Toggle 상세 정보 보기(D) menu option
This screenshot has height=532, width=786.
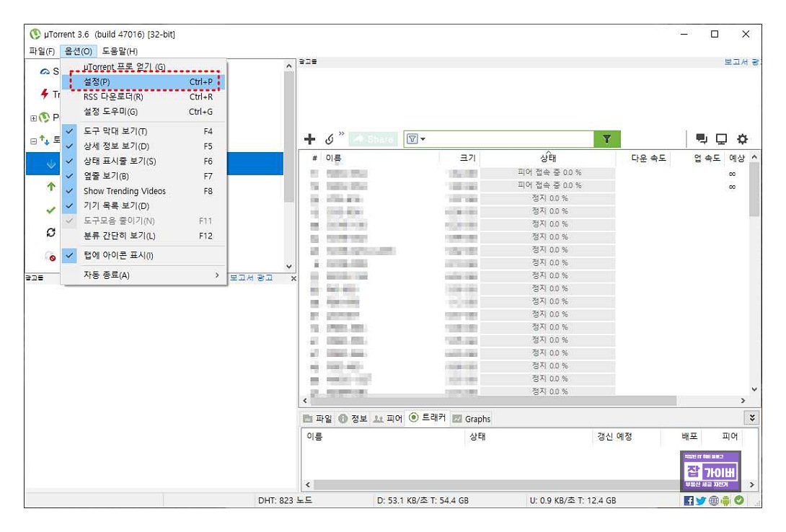point(143,146)
